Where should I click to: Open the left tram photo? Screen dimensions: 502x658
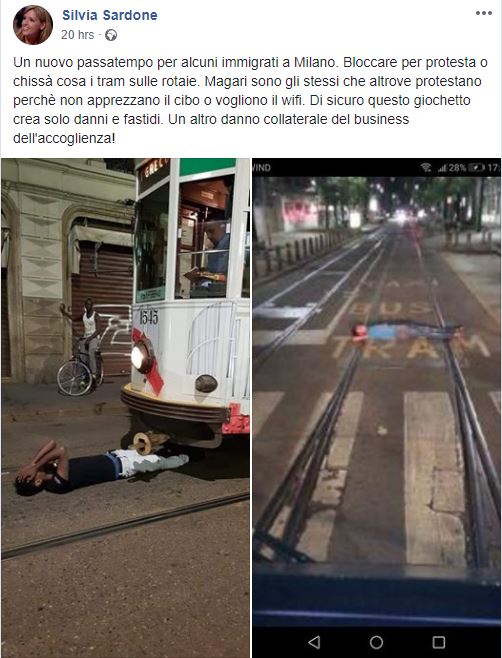point(126,408)
